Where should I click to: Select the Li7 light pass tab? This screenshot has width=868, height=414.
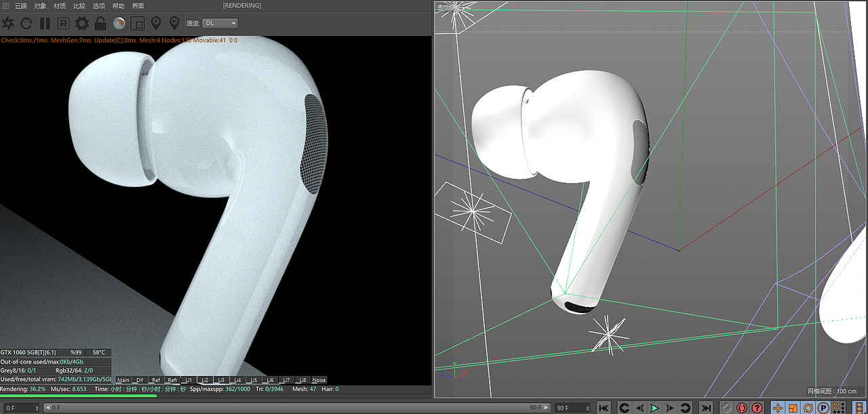pos(286,380)
